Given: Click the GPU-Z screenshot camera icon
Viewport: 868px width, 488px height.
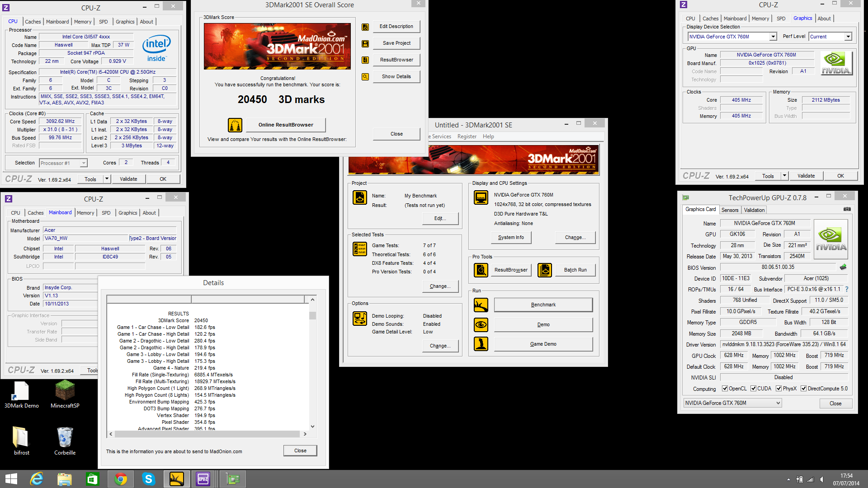Looking at the screenshot, I should (847, 209).
